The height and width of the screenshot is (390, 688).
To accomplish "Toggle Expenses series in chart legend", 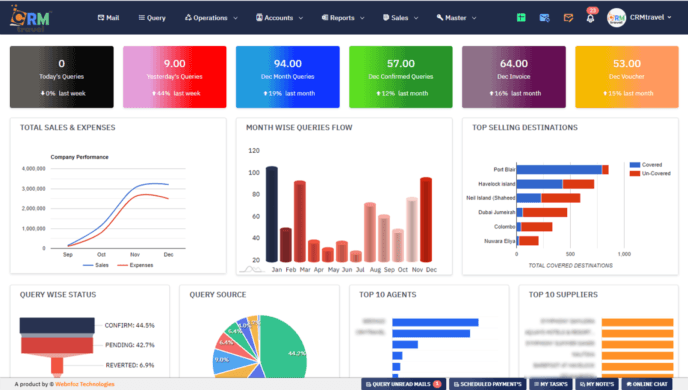I will pyautogui.click(x=135, y=265).
